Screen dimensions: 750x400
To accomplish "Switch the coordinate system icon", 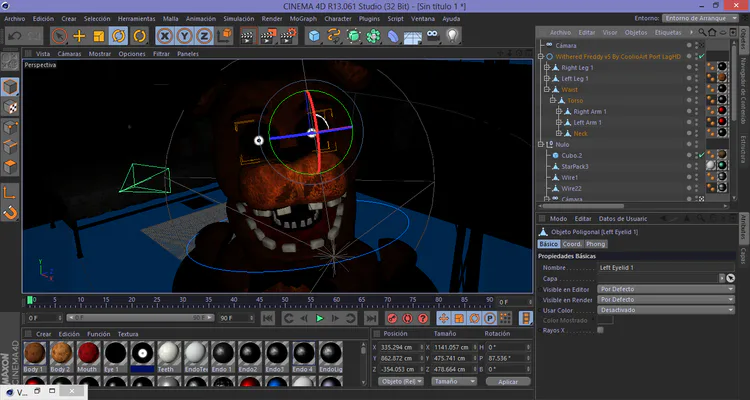I will click(224, 36).
